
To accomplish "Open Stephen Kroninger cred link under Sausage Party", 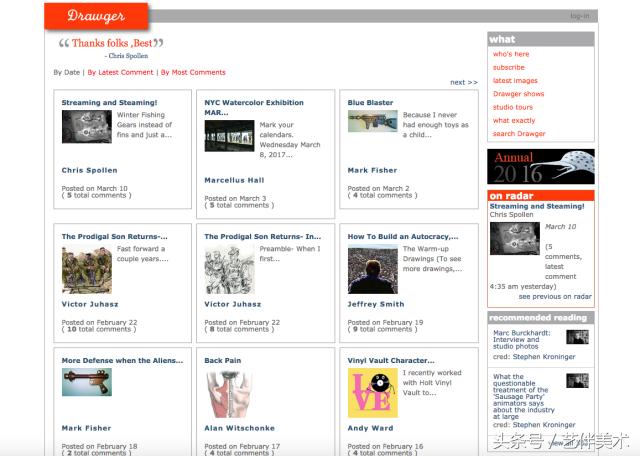I will (x=544, y=425).
